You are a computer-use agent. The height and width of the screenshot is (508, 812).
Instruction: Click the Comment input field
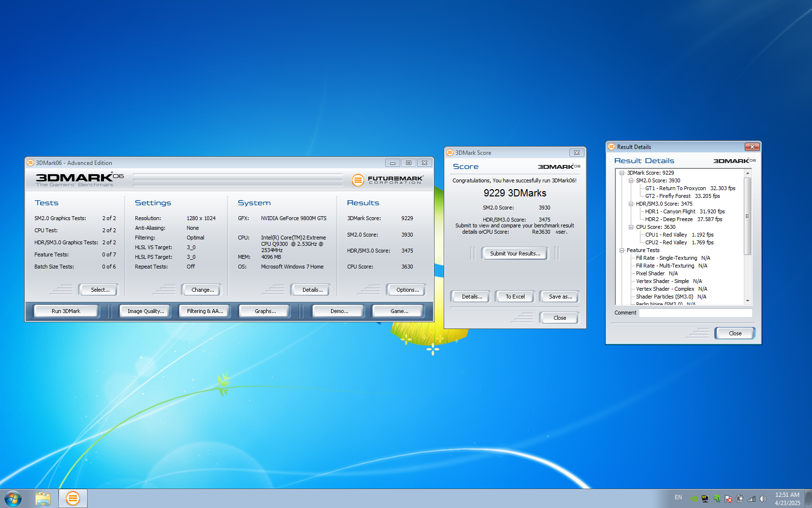click(695, 313)
